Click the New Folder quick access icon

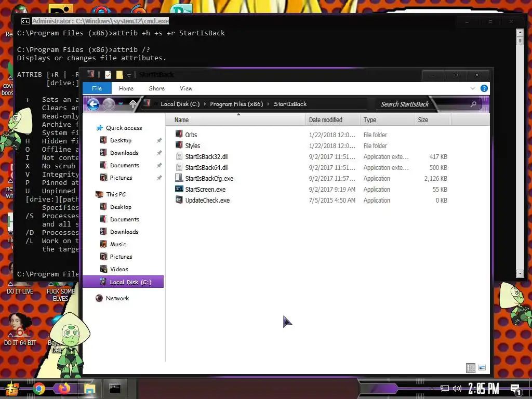pos(119,75)
